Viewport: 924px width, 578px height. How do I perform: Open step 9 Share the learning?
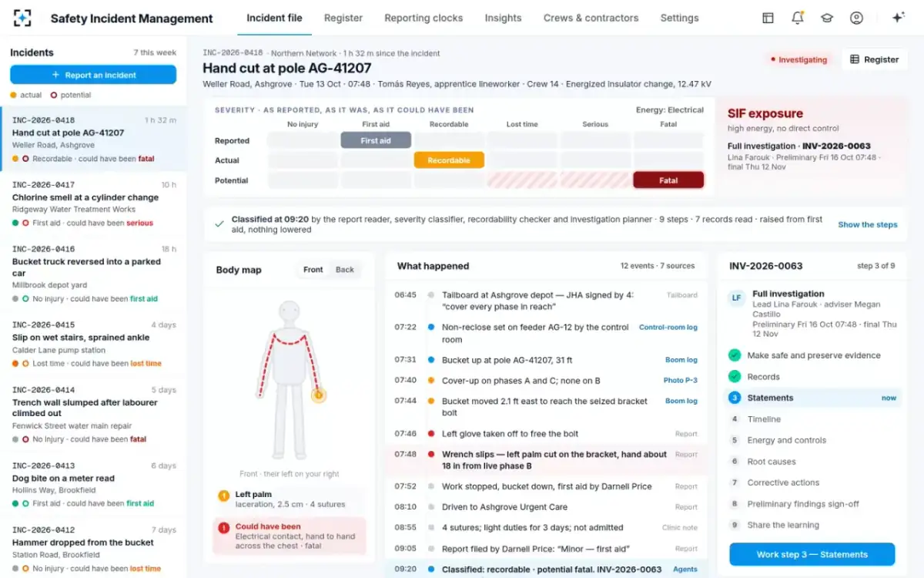coord(811,525)
